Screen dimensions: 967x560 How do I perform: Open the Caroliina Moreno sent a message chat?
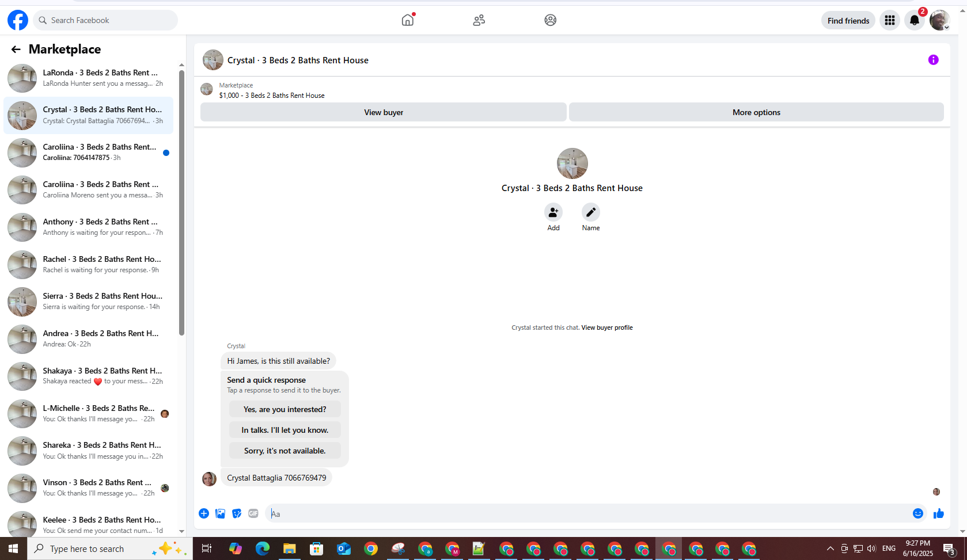coord(89,189)
